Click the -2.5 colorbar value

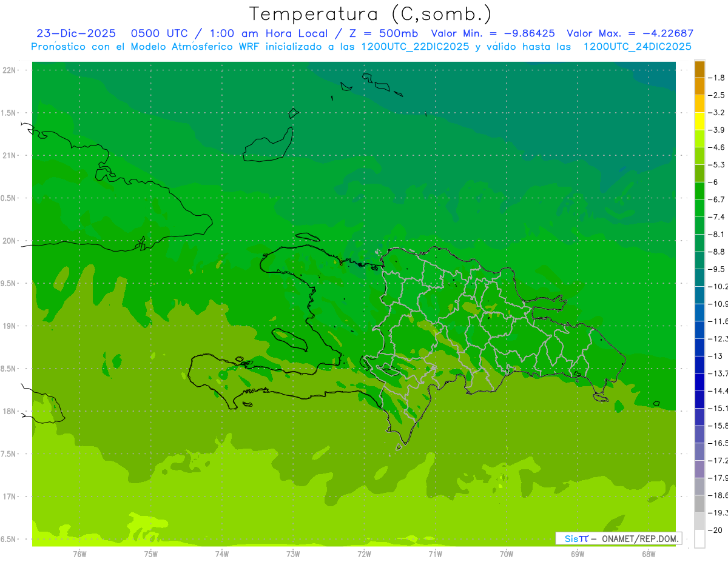point(716,95)
